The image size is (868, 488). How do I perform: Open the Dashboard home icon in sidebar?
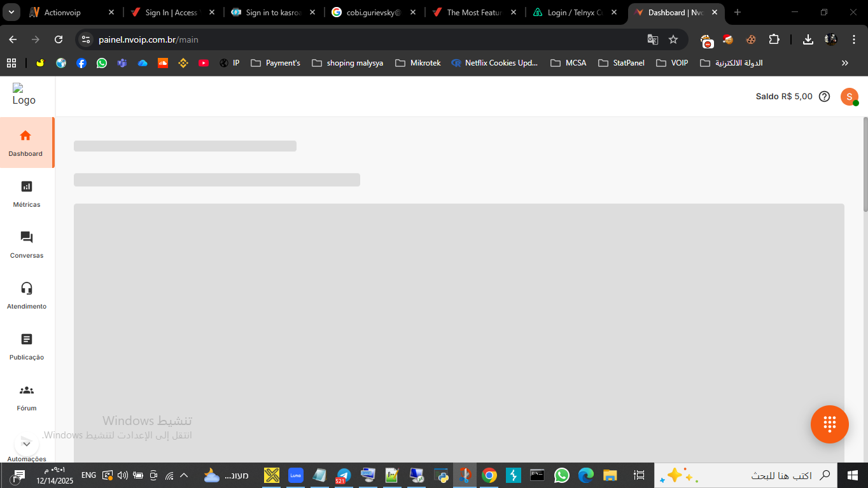25,136
